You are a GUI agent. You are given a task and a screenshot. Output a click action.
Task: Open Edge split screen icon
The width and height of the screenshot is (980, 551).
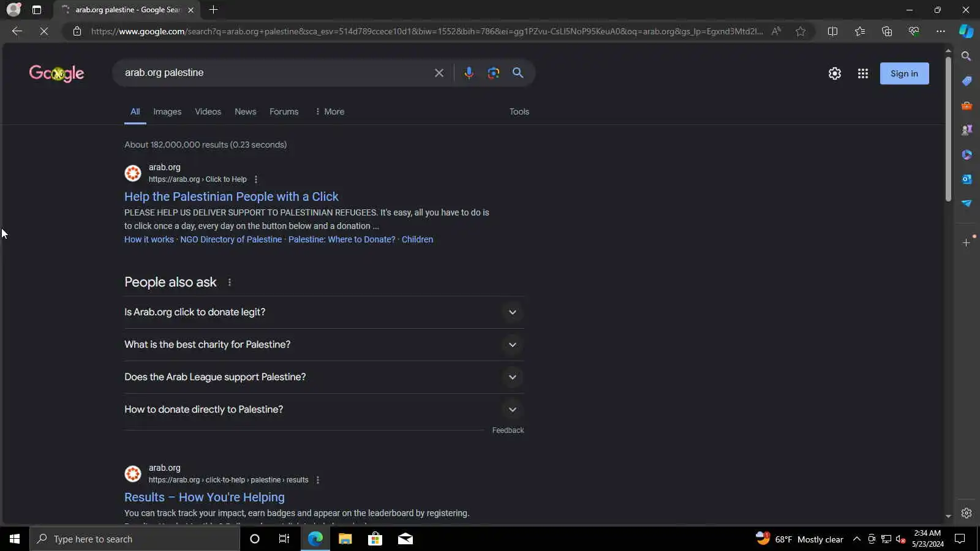832,31
